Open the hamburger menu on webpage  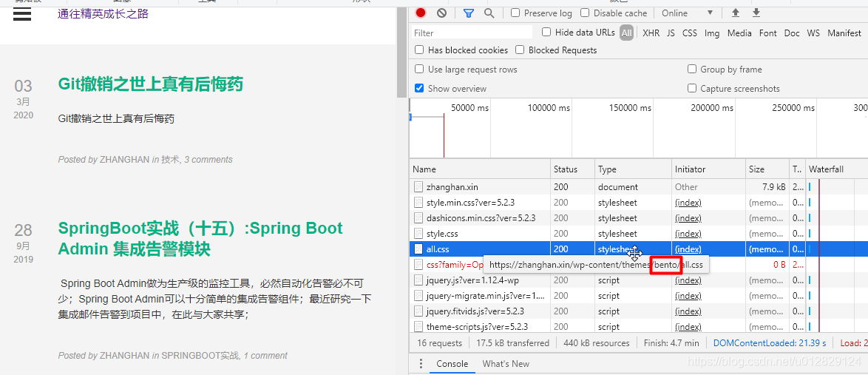(22, 14)
